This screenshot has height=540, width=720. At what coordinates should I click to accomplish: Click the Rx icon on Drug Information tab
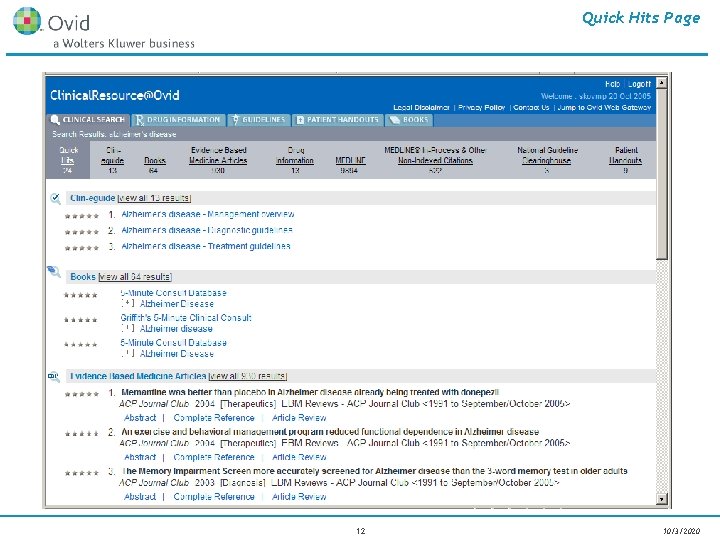(x=140, y=120)
